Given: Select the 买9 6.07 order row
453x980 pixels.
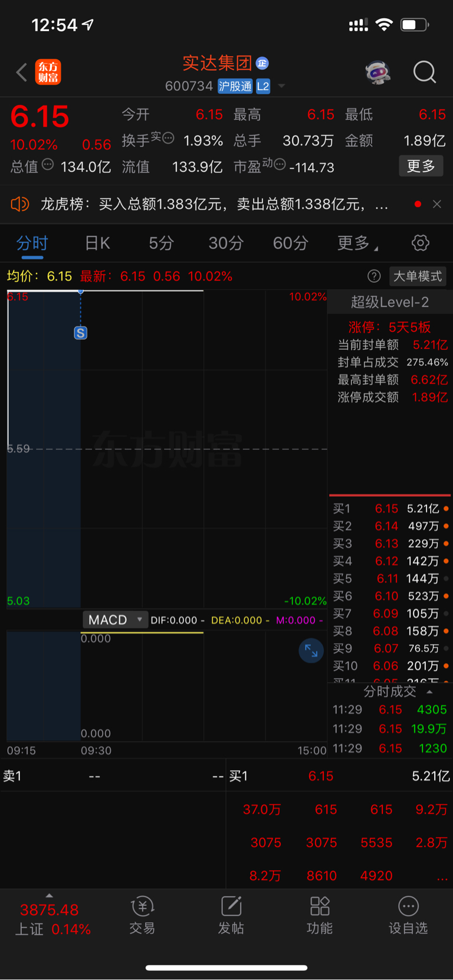Looking at the screenshot, I should tap(390, 648).
